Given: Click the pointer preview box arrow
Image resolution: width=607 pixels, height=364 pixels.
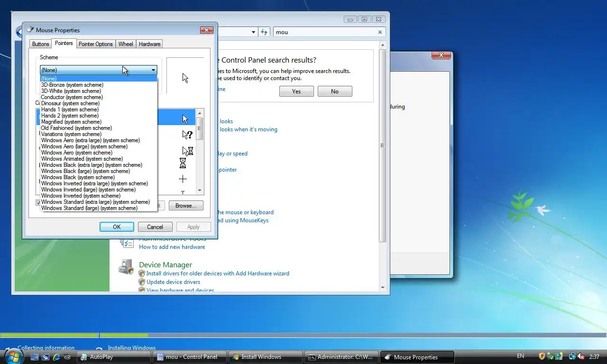Looking at the screenshot, I should 185,78.
